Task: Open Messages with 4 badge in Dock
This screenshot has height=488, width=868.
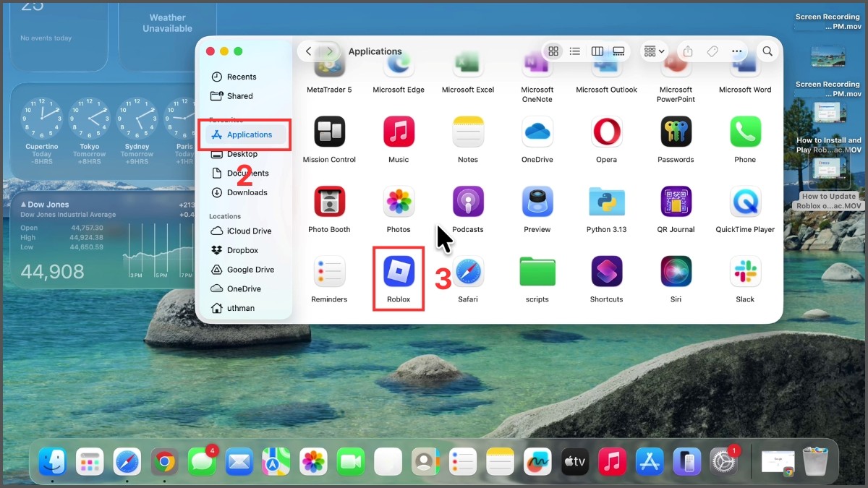Action: click(x=202, y=461)
